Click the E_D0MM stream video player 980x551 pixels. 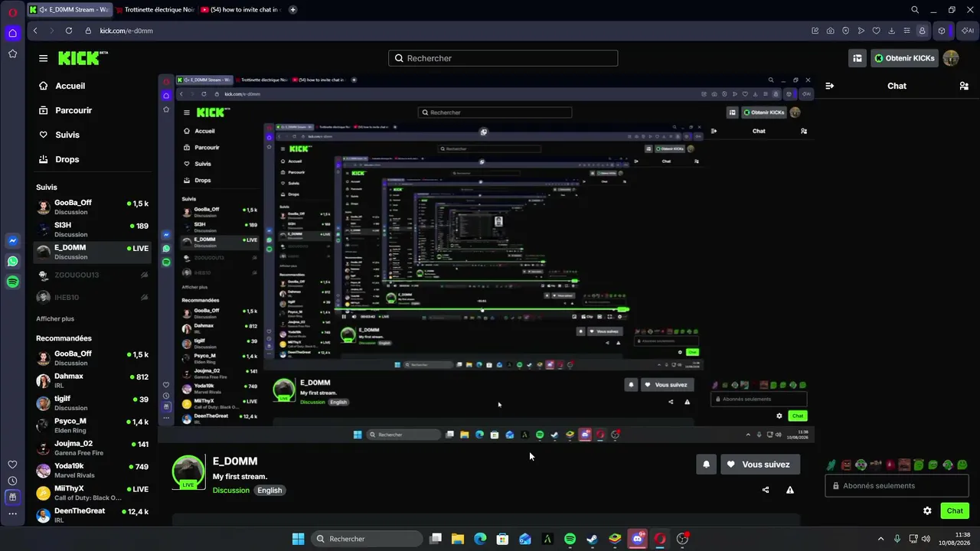point(486,259)
